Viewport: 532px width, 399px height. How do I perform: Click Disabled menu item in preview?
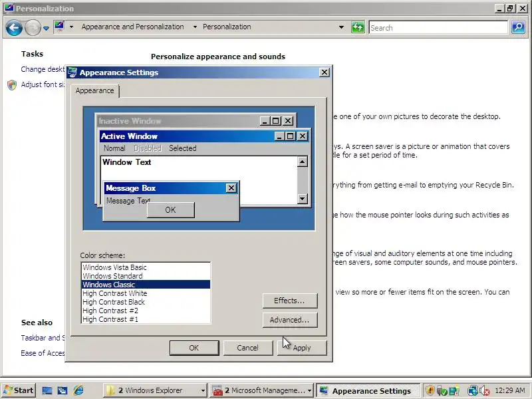(147, 148)
